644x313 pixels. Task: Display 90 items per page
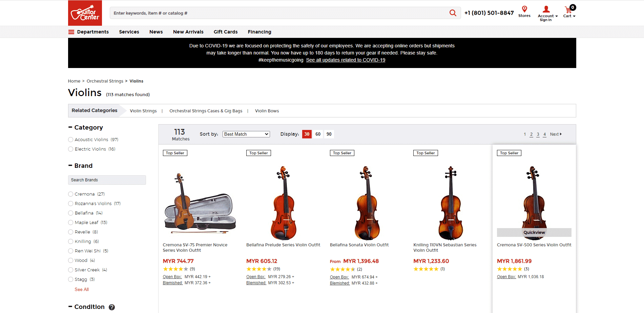329,134
